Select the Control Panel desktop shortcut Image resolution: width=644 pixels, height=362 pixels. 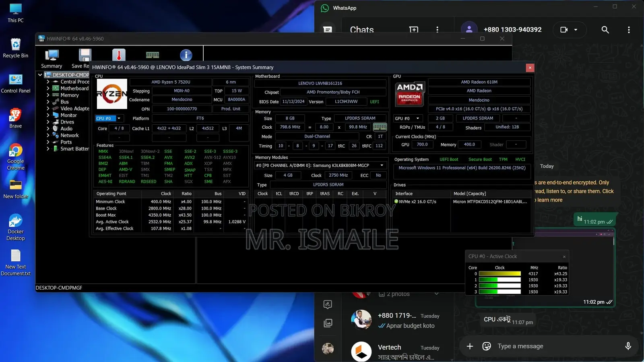(x=16, y=83)
